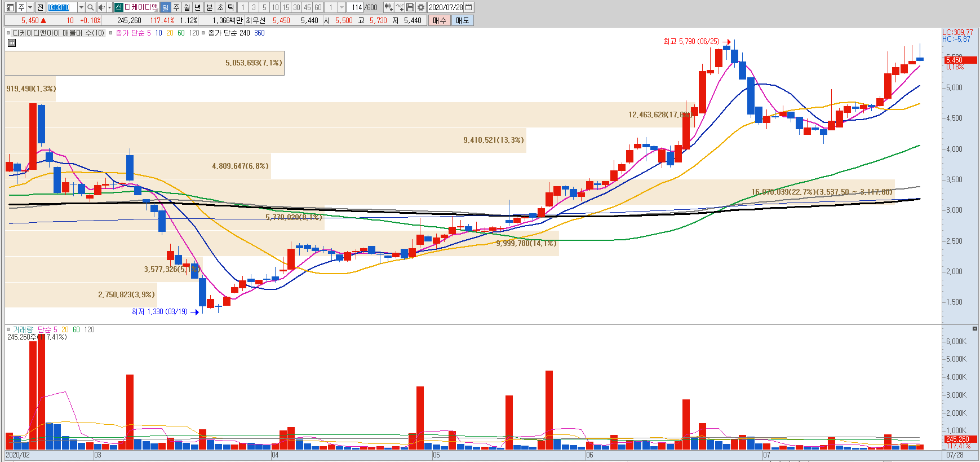This screenshot has height=462, width=980.
Task: Select the 45 interval button
Action: click(x=307, y=7)
